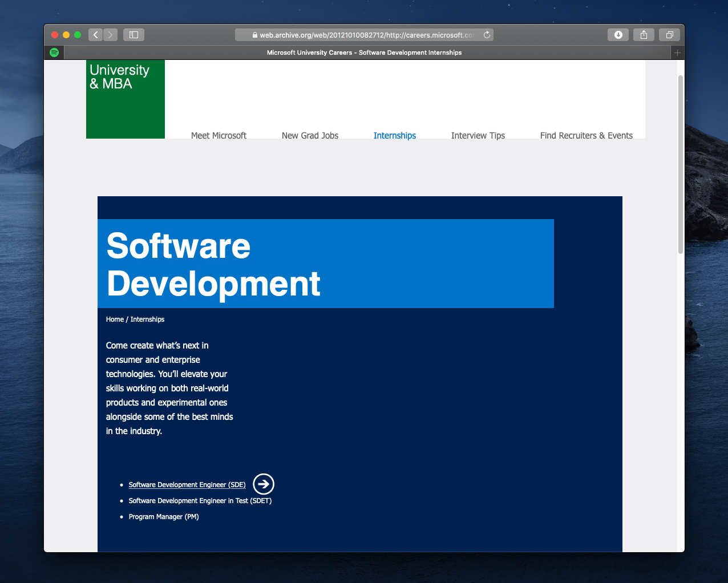The image size is (728, 583).
Task: Go back using Safari's back arrow
Action: point(96,35)
